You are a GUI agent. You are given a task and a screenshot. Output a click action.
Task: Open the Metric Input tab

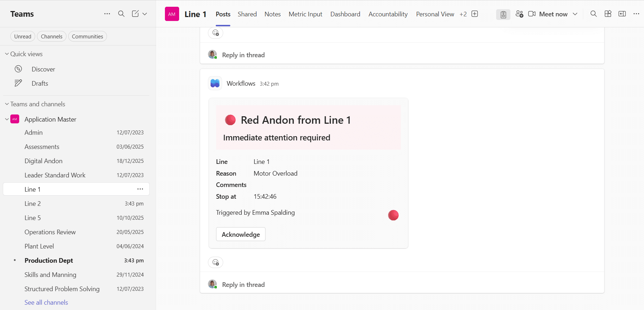(x=305, y=14)
